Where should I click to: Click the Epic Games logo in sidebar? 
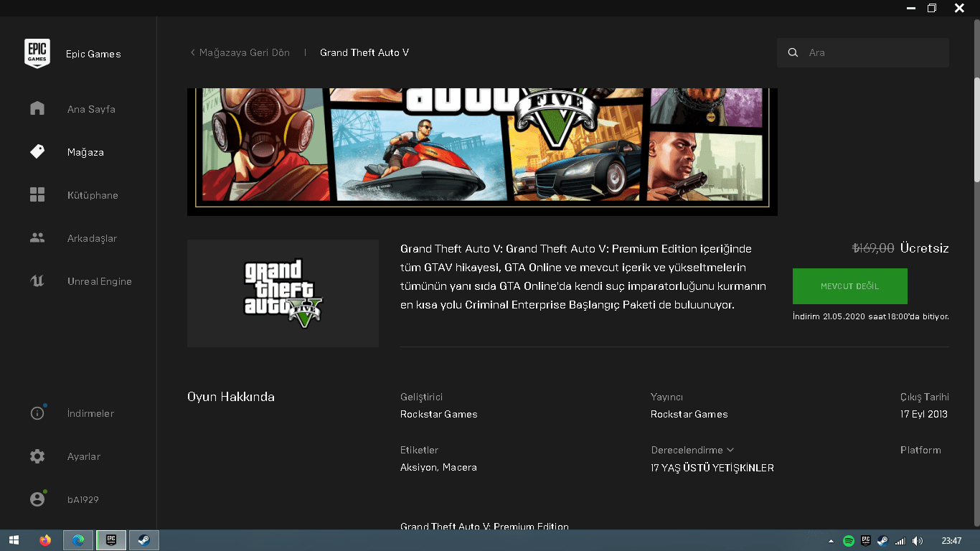click(x=37, y=54)
